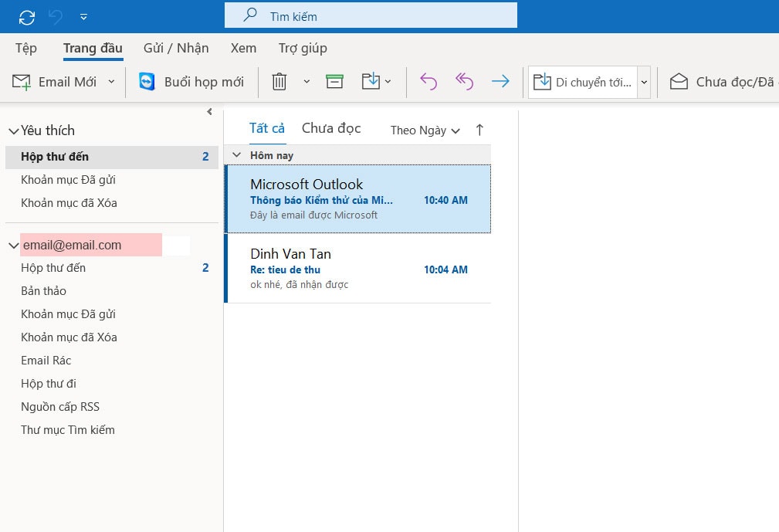Archive the message with the archive box icon
779x532 pixels.
[x=334, y=82]
